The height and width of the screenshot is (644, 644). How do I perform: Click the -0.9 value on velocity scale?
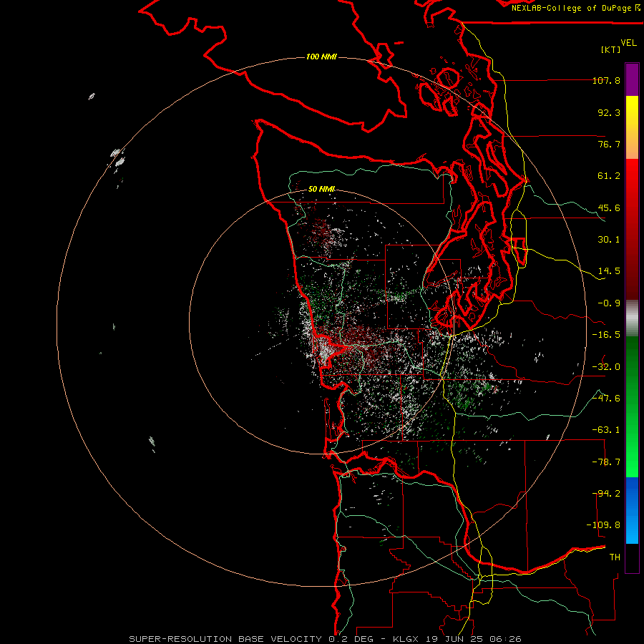609,303
